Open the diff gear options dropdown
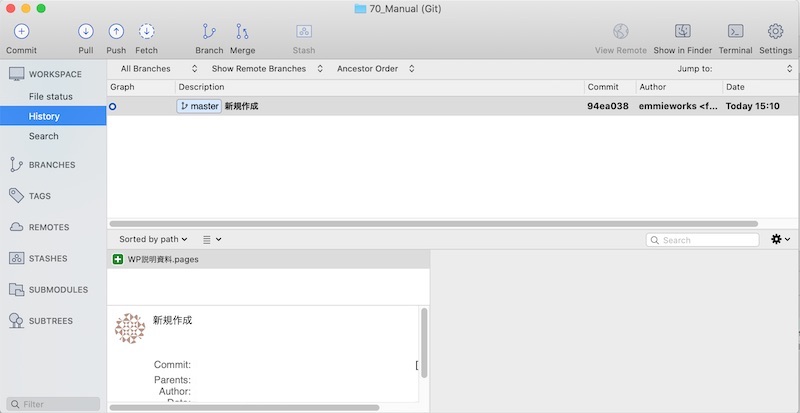This screenshot has width=800, height=413. [x=781, y=239]
